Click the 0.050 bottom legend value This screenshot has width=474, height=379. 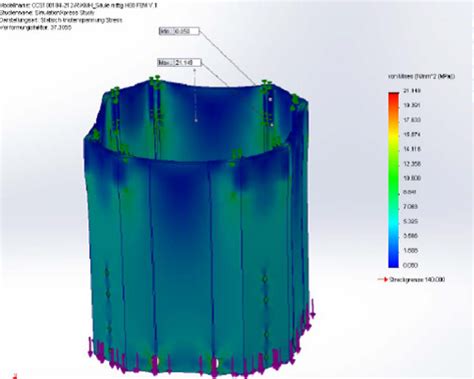coord(411,265)
